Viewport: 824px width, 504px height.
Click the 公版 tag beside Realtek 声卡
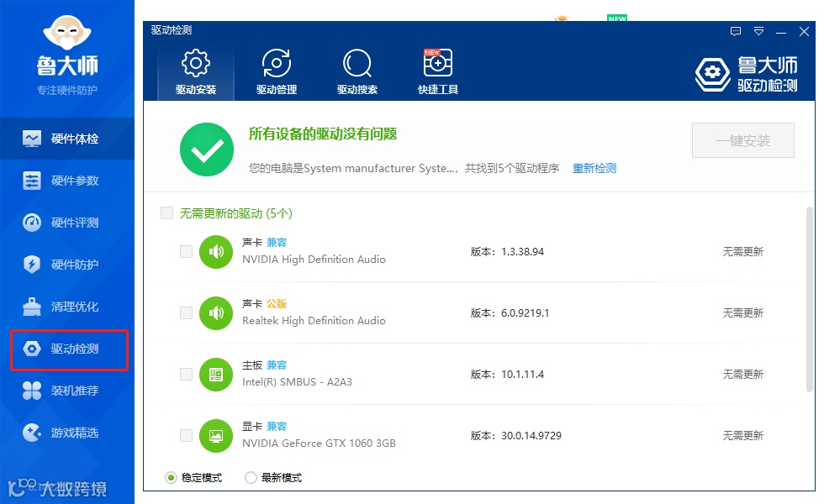pos(277,303)
